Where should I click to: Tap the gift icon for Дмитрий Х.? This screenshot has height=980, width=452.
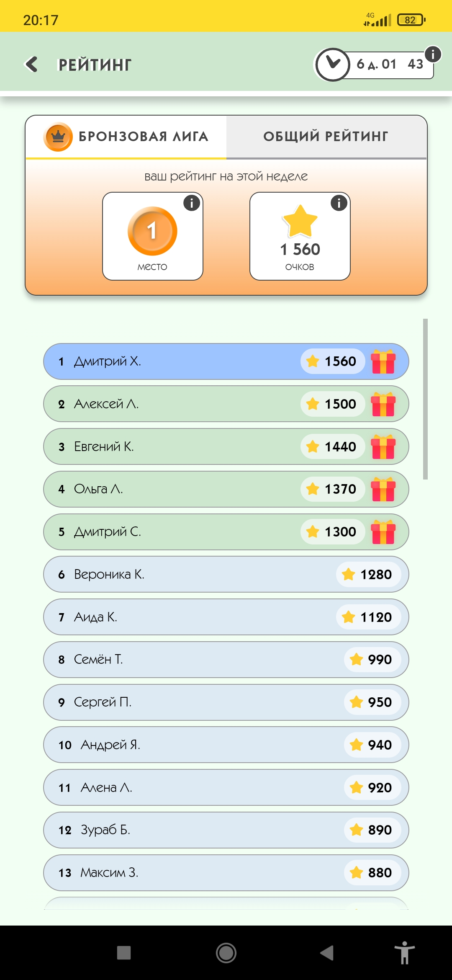(x=383, y=361)
